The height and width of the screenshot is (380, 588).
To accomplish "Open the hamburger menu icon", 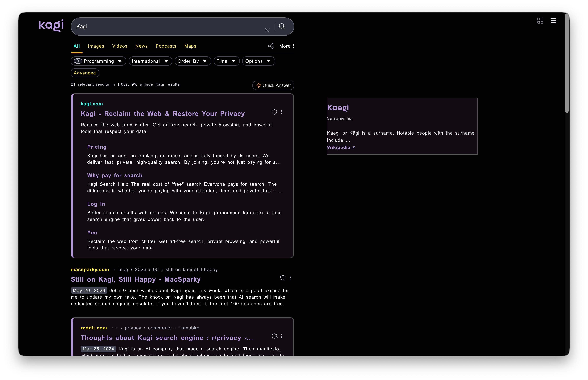I will 553,21.
